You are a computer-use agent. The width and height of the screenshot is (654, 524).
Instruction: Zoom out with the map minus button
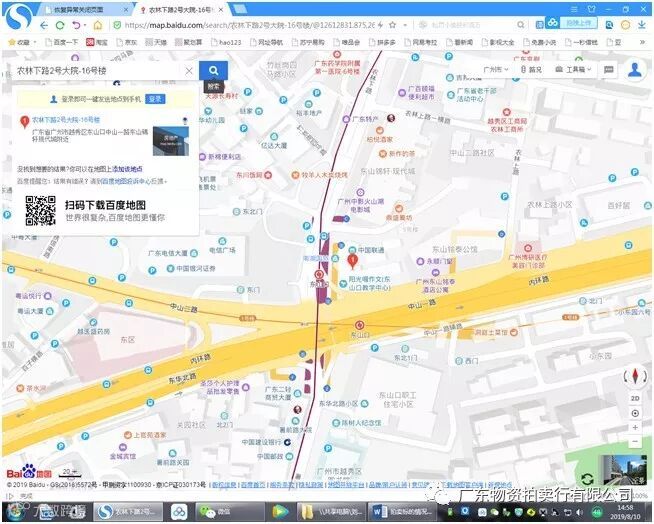click(635, 441)
